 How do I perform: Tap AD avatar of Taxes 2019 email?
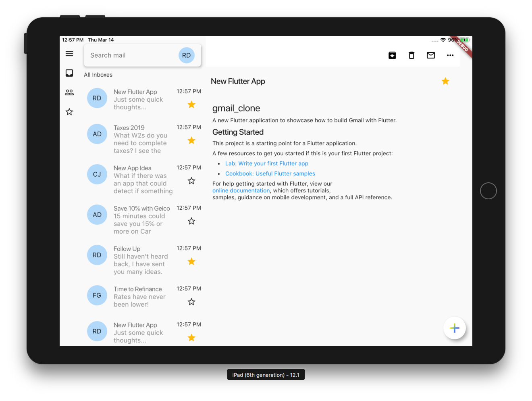click(97, 134)
